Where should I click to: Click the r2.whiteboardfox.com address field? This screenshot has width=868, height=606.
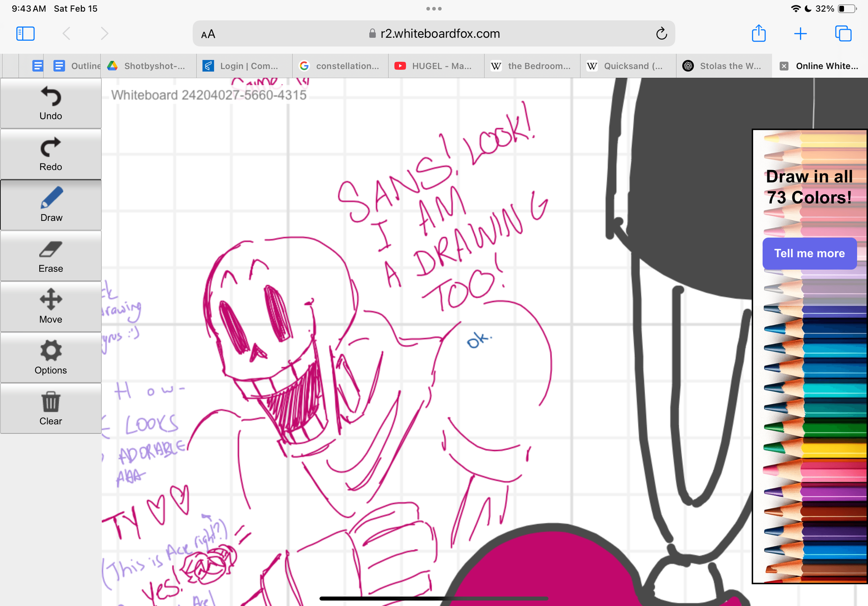click(x=434, y=33)
